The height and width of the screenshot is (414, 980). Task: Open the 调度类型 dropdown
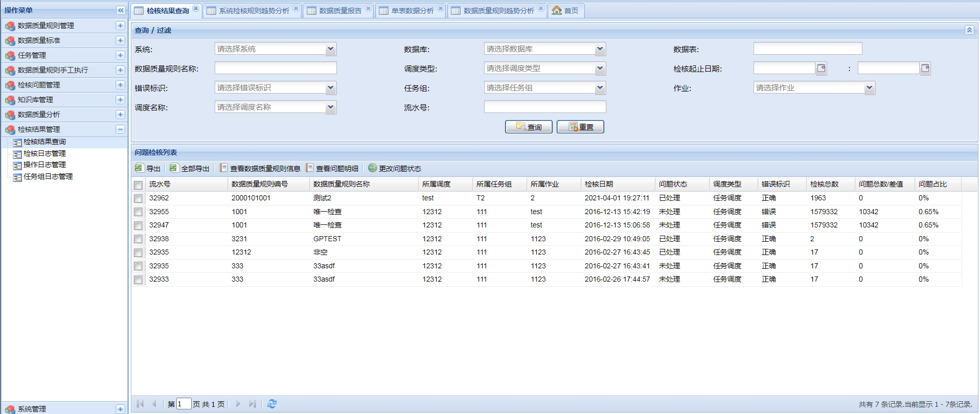(x=600, y=68)
